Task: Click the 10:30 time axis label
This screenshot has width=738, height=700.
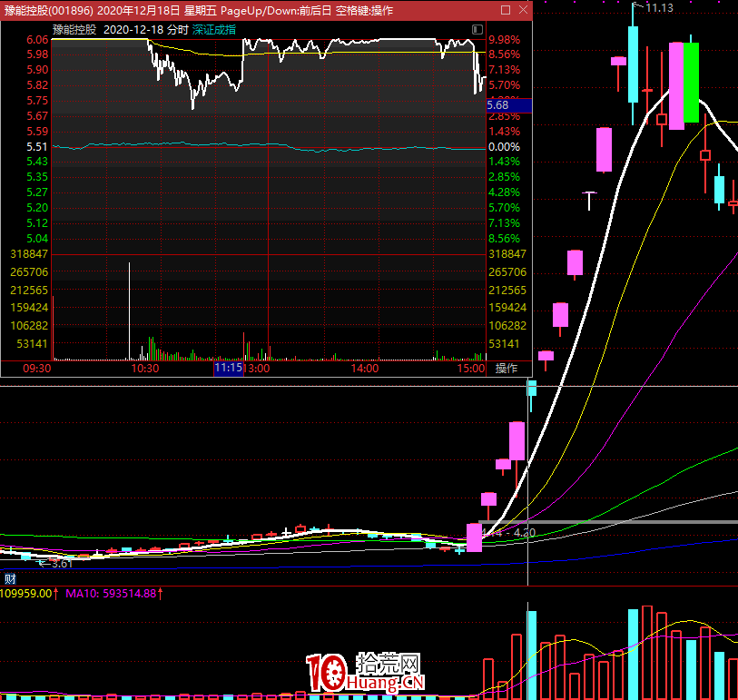Action: point(145,368)
